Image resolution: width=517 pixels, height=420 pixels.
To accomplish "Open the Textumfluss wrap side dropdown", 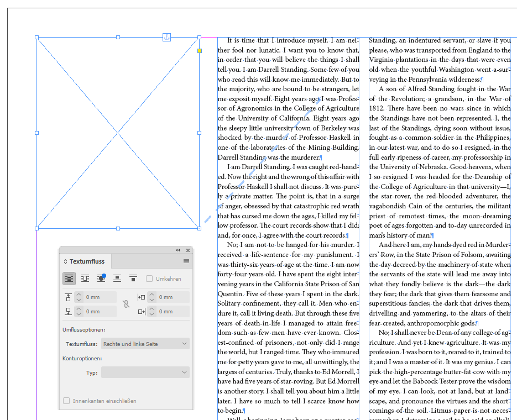I will (145, 344).
